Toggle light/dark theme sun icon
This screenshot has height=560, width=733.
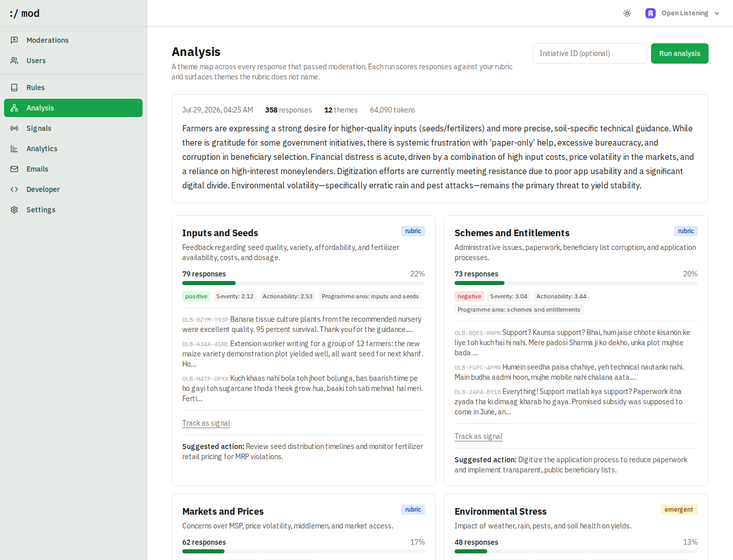coord(627,13)
